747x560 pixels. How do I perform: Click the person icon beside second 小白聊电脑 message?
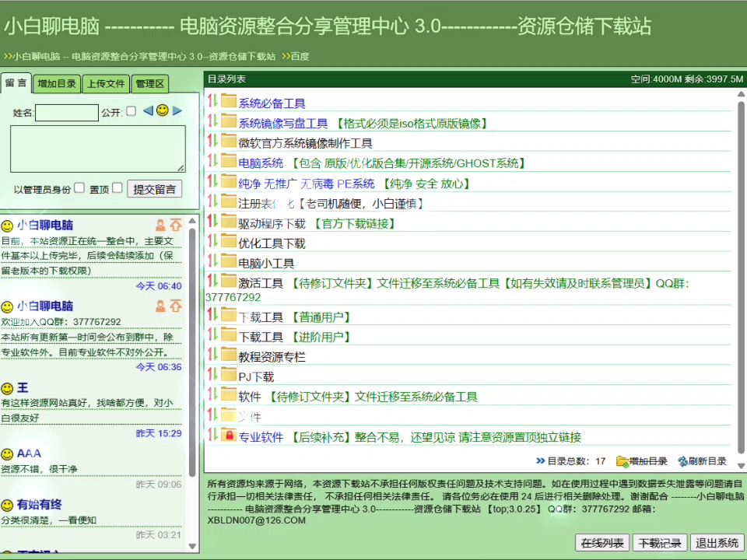coord(161,306)
